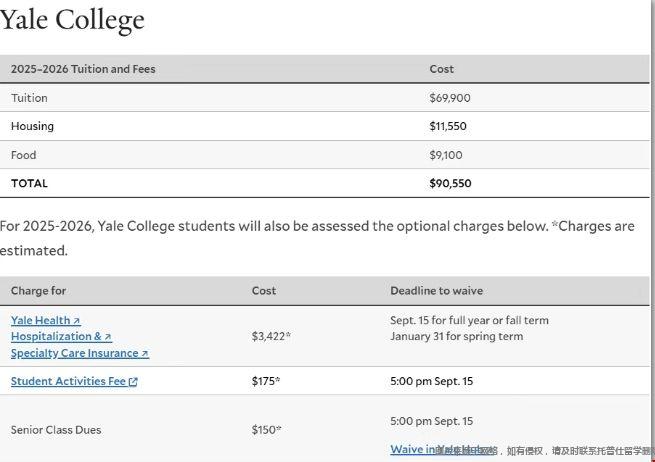Viewport: 655px width, 462px height.
Task: Click external arrow icon beside Yale Health
Action: click(77, 321)
